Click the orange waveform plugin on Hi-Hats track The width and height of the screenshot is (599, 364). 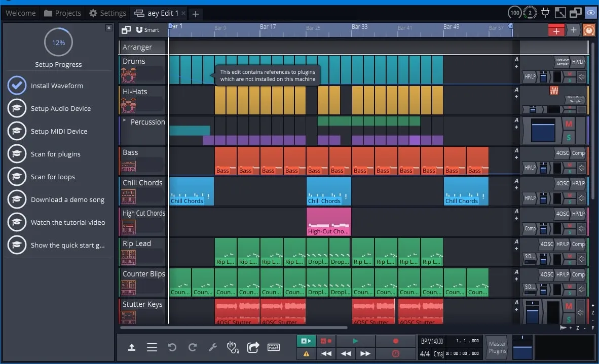pyautogui.click(x=554, y=91)
